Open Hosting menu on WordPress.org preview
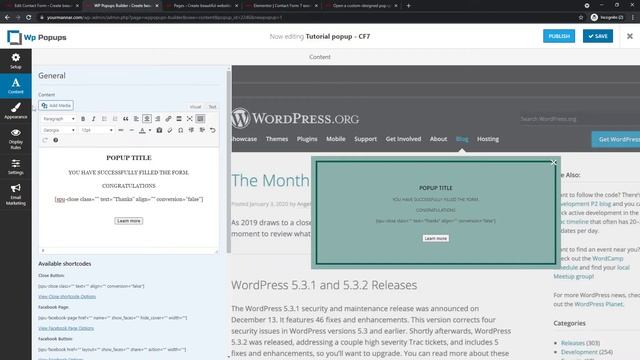 coord(488,139)
